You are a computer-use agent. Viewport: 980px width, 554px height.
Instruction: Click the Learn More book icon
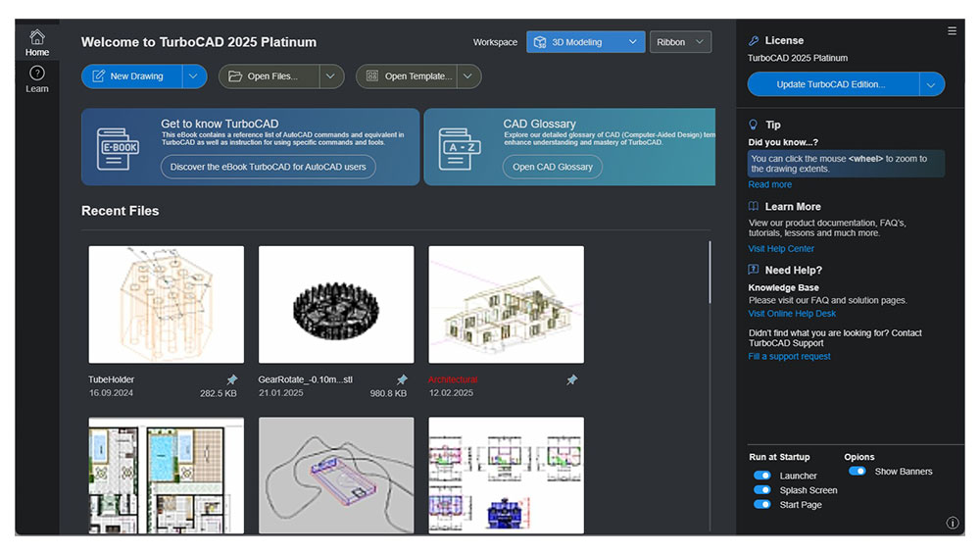(754, 206)
